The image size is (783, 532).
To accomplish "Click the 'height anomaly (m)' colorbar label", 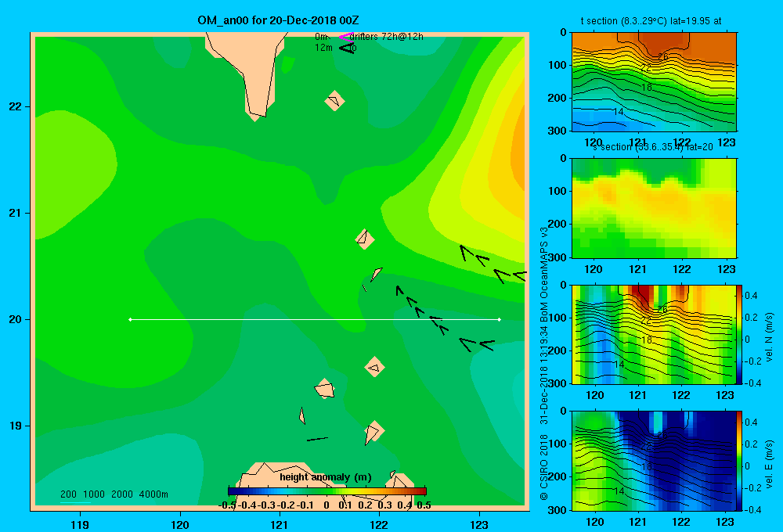I will (326, 477).
